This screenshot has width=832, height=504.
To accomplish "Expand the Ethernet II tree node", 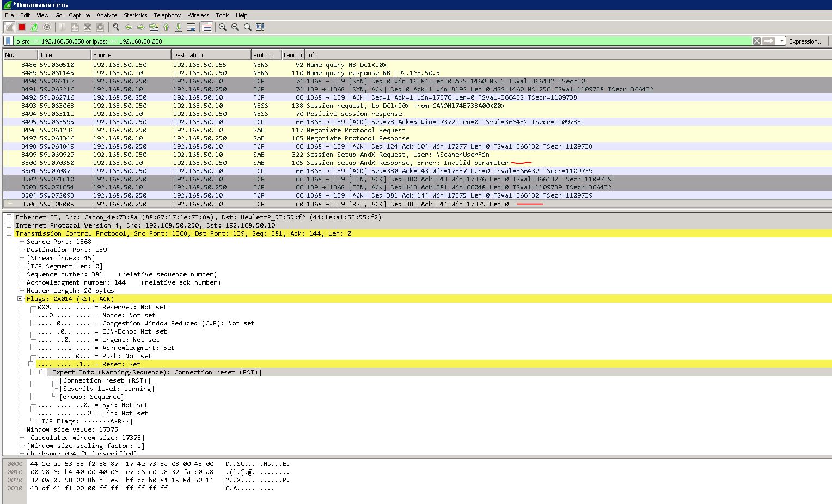I will (x=9, y=217).
